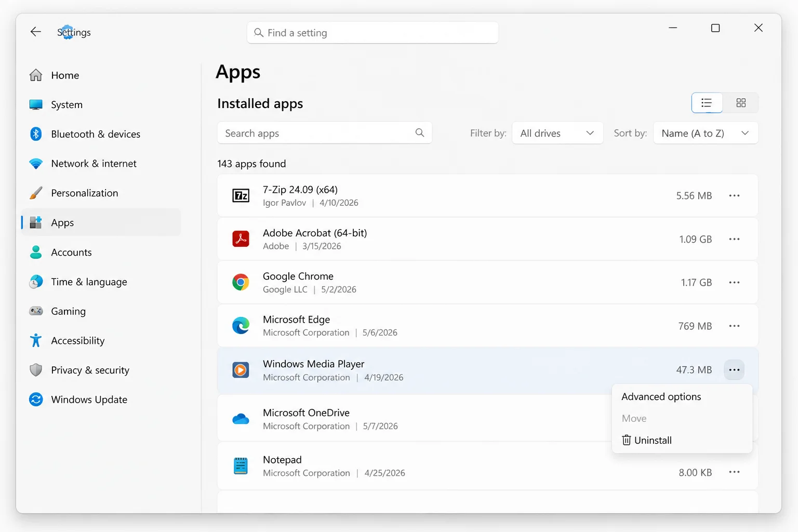Click the magnifier in Search apps box
The width and height of the screenshot is (798, 532).
pyautogui.click(x=420, y=133)
